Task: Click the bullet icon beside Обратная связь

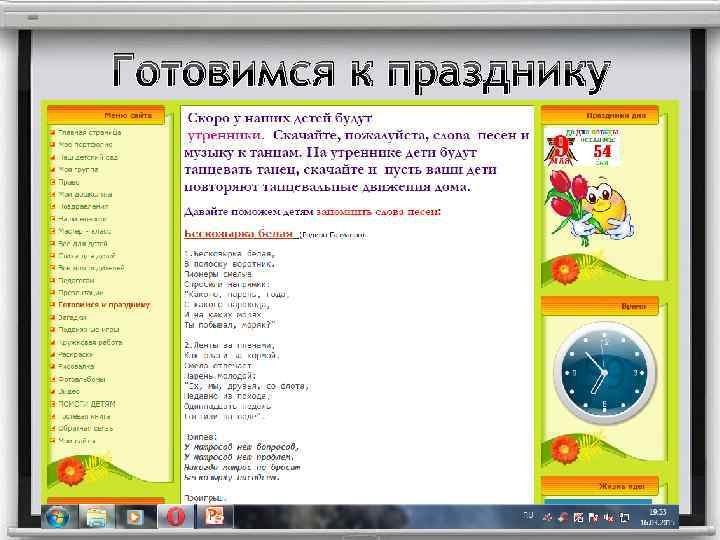Action: click(x=52, y=429)
